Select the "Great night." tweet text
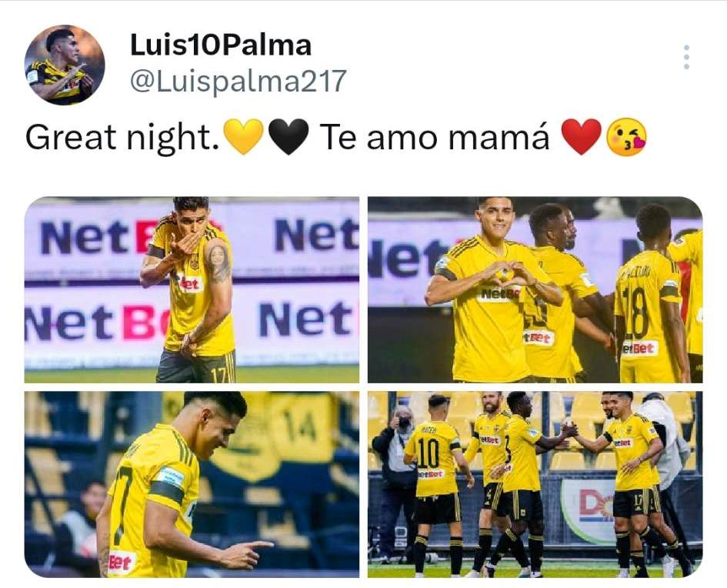The width and height of the screenshot is (727, 588). [123, 138]
